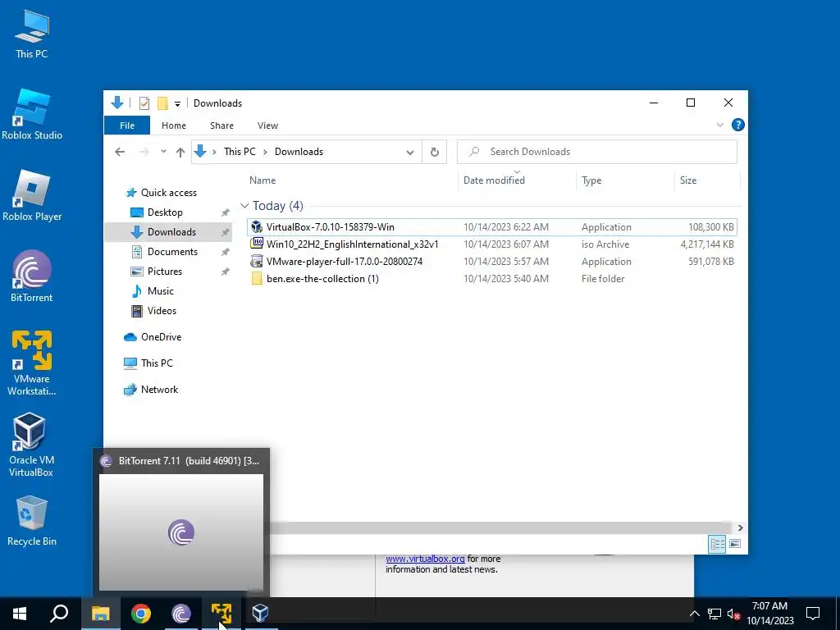
Task: Select Quick access in navigation pane
Action: (x=169, y=193)
